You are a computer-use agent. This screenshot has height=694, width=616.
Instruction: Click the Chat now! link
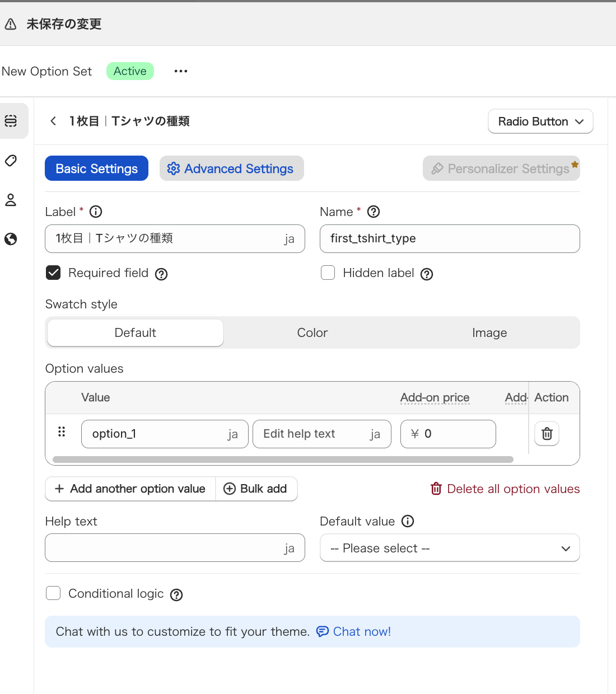361,631
